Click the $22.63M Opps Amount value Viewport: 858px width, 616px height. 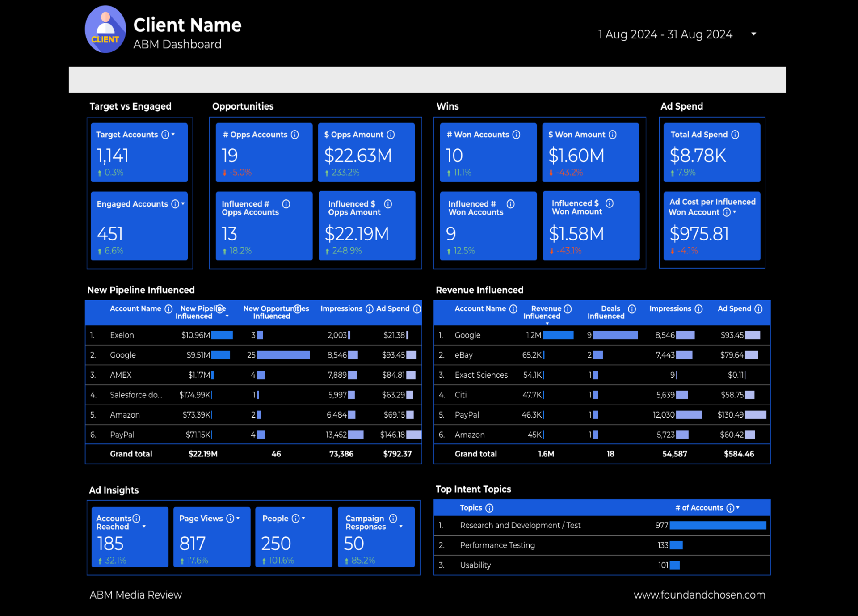click(x=358, y=156)
